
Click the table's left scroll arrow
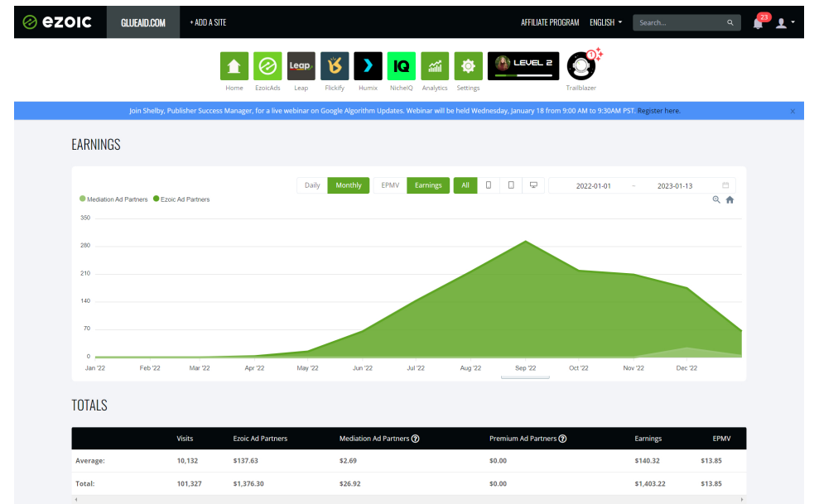[x=76, y=500]
